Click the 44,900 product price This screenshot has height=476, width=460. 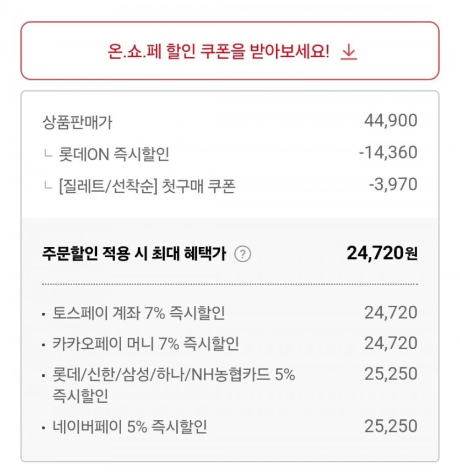[x=391, y=121]
